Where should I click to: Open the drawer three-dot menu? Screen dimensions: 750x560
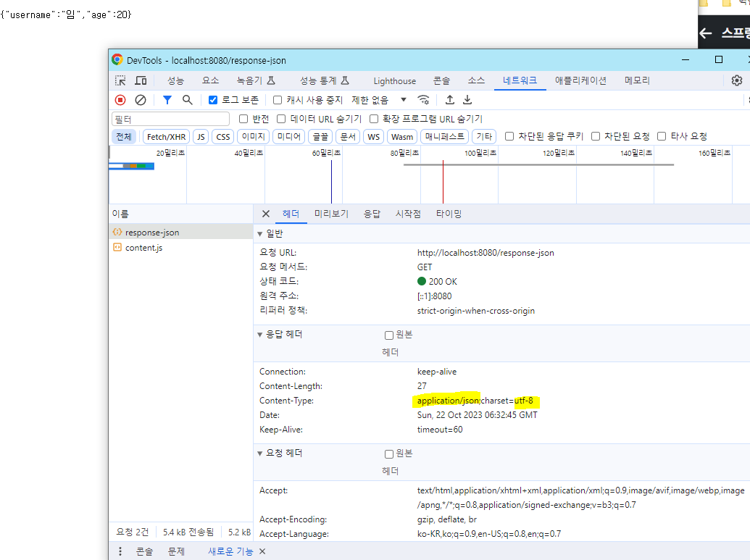pos(120,551)
